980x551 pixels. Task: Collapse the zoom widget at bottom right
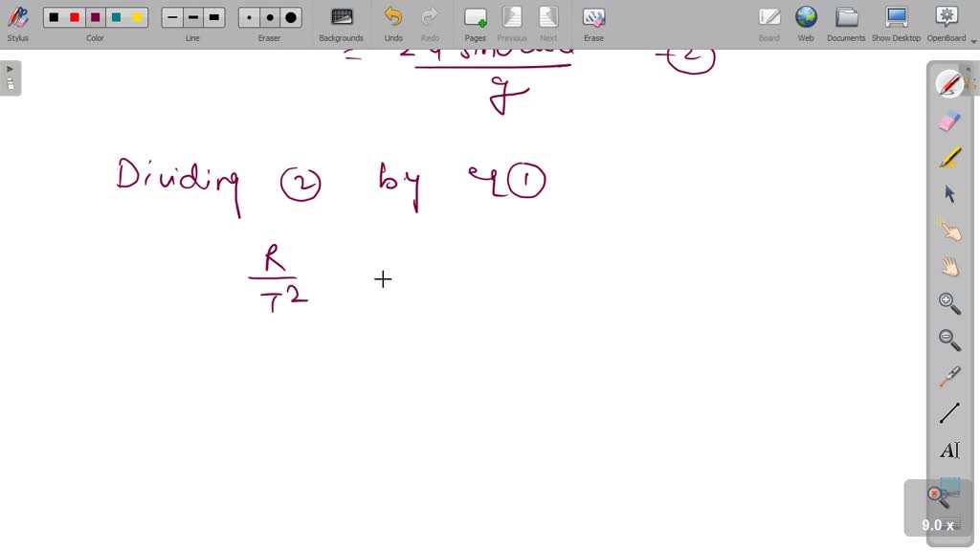[936, 494]
